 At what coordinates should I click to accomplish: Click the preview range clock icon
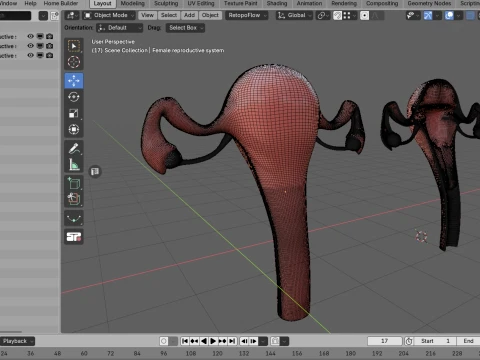[409, 341]
